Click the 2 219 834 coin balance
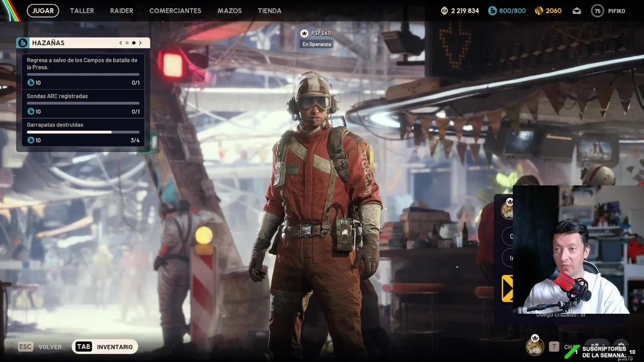Viewport: 644px width, 362px height. click(x=465, y=11)
